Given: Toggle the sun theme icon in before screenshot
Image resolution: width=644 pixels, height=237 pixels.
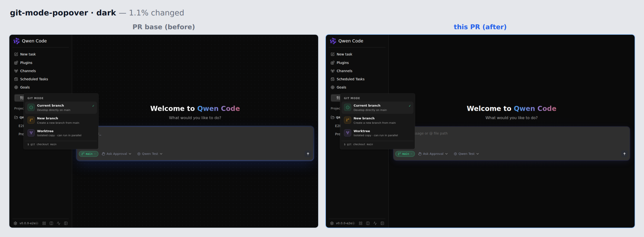Looking at the screenshot, I should click(37, 223).
